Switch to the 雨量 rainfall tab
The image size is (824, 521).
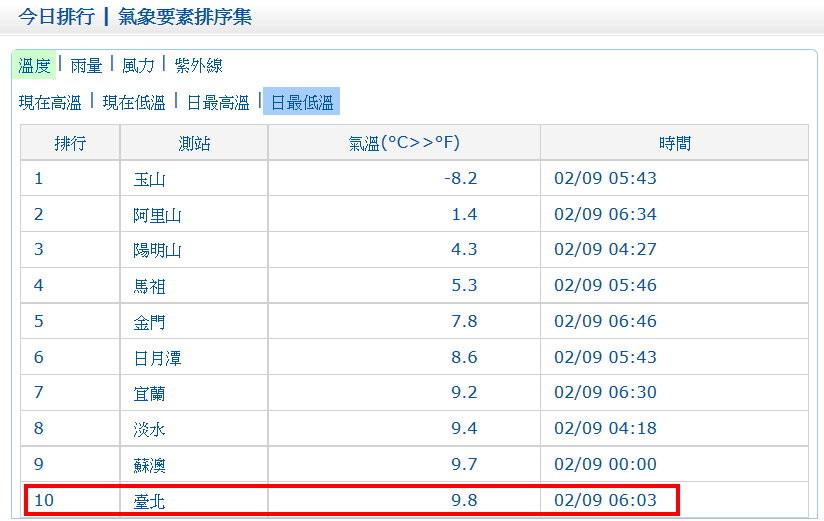[87, 66]
